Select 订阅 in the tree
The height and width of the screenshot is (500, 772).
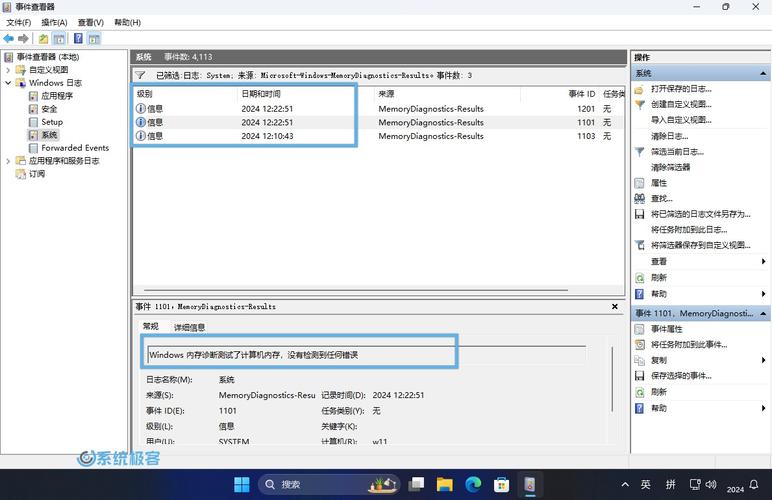(36, 174)
